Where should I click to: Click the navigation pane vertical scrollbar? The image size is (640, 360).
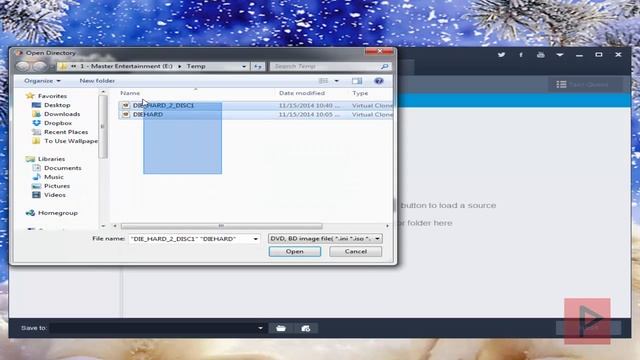point(103,127)
